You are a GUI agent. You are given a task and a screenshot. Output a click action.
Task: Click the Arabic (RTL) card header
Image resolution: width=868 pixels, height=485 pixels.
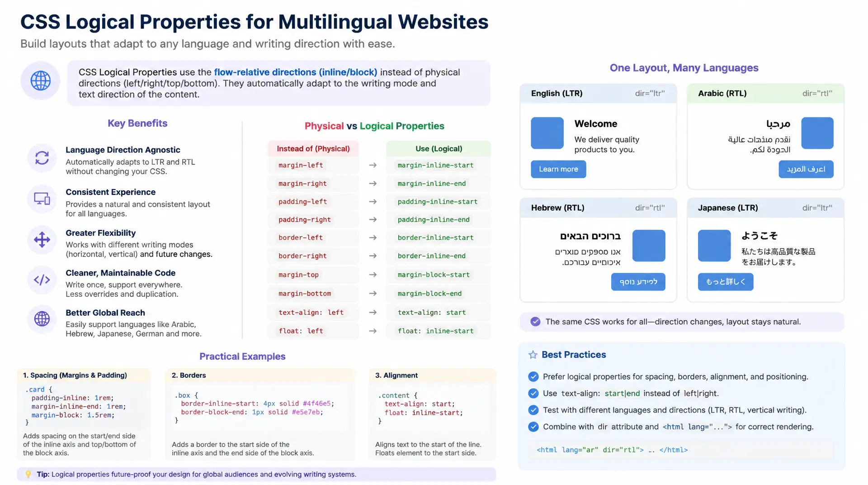765,94
